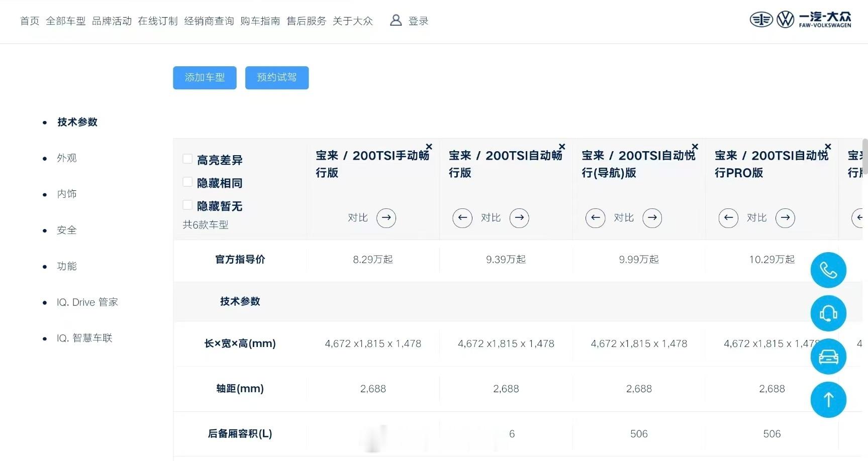Screen dimensions: 868x461
Task: Toggle the 隐藏相同 checkbox
Action: [187, 182]
